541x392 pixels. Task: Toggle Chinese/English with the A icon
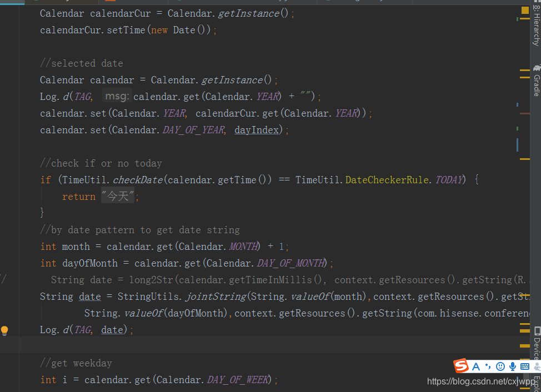click(476, 366)
